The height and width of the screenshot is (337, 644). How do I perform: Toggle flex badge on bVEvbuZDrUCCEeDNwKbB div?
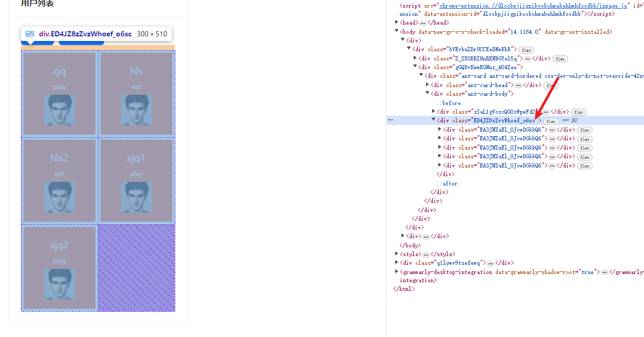526,50
